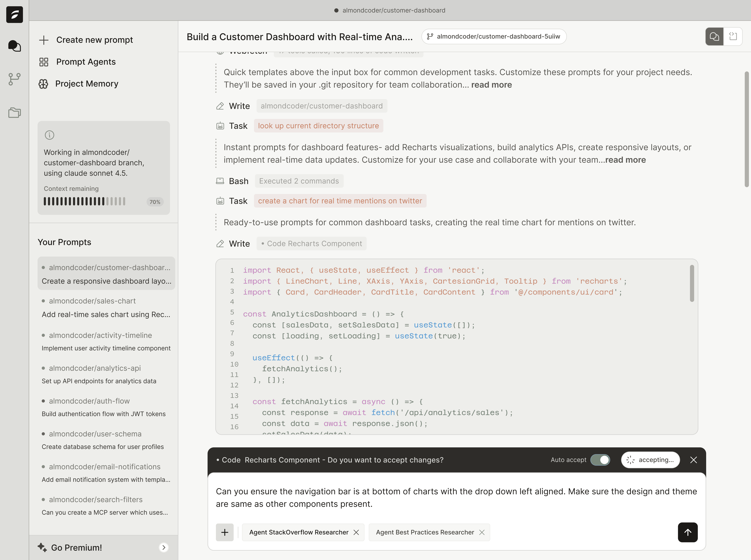Click the branch icon in the branch pill
This screenshot has height=560, width=751.
pos(430,36)
